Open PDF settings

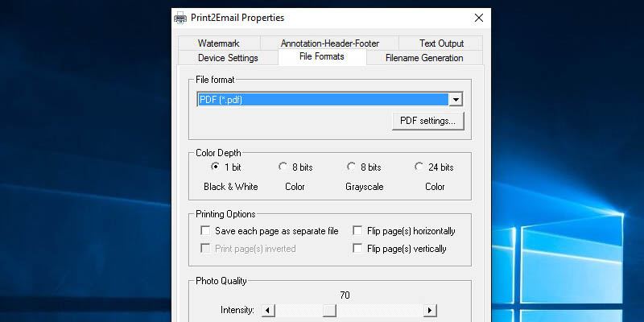tap(427, 121)
